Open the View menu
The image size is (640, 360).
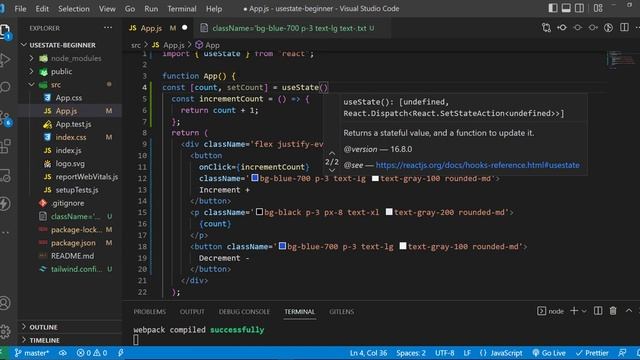(x=107, y=9)
